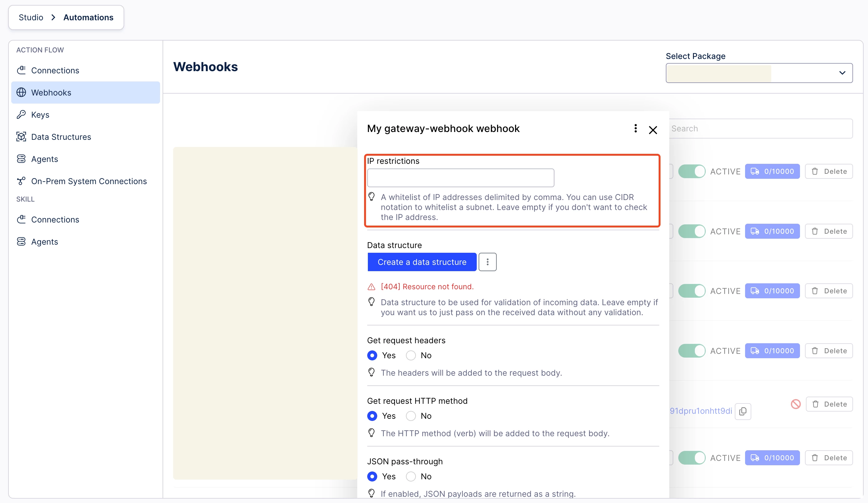Click the first row's 0/10000 queue badge
The width and height of the screenshot is (868, 503).
point(772,171)
